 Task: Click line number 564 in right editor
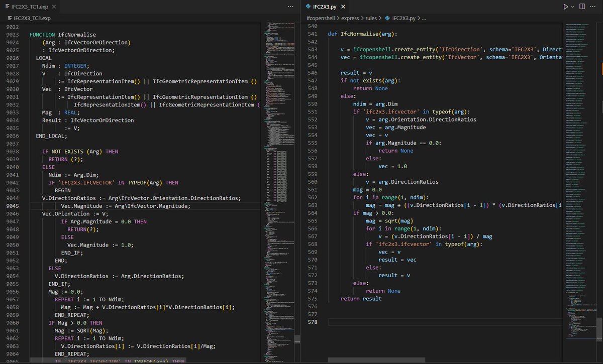point(312,213)
